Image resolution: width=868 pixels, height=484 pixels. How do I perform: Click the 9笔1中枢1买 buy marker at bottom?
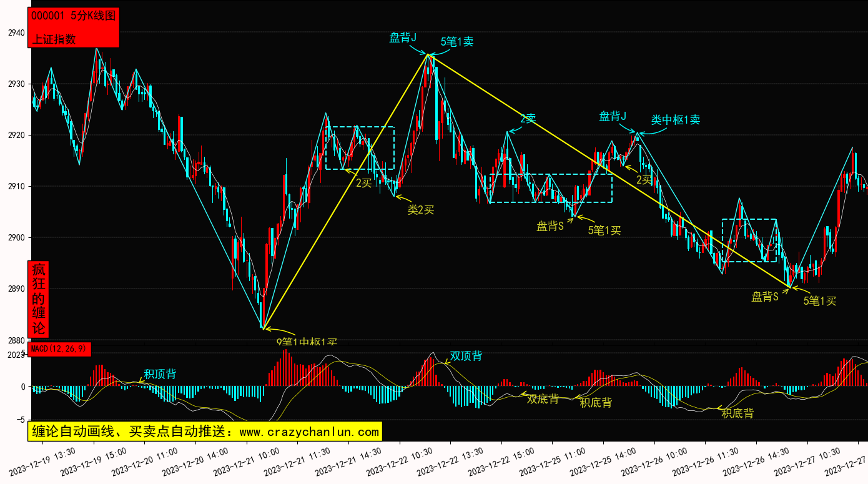307,342
